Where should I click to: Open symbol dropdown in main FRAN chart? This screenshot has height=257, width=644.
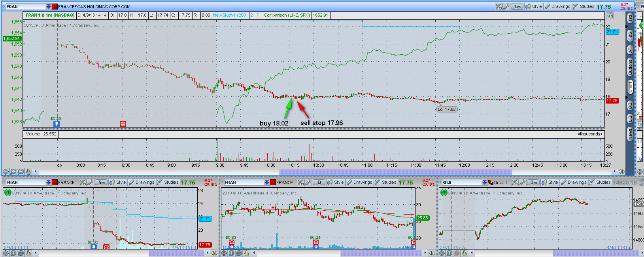point(49,7)
